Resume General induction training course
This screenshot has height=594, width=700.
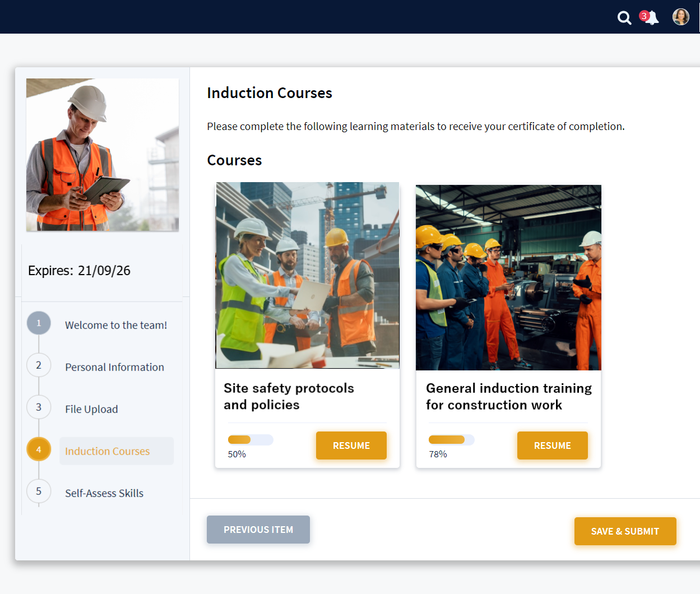click(552, 445)
